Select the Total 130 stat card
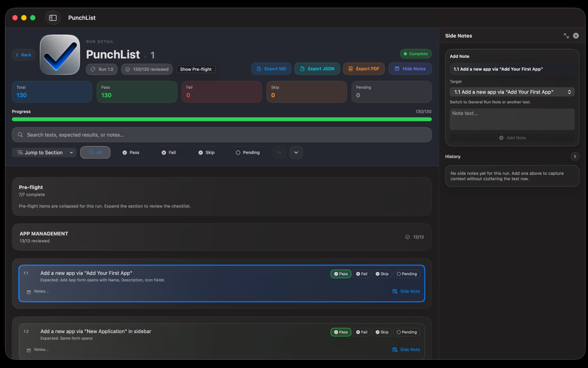Viewport: 588px width, 368px height. [x=52, y=92]
